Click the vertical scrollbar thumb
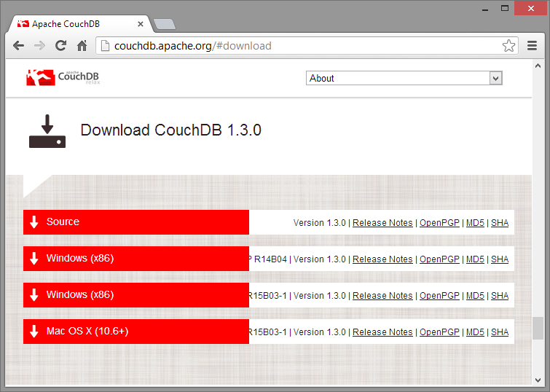 click(x=538, y=328)
